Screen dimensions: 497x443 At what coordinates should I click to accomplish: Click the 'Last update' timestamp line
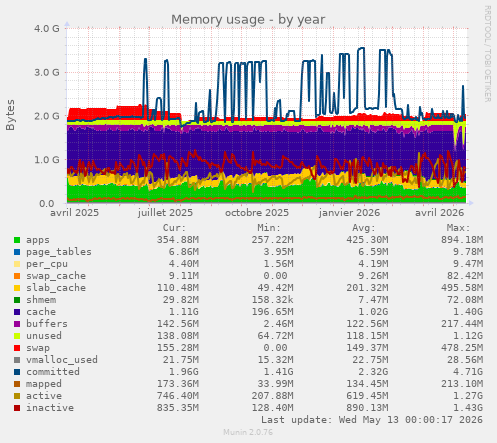point(372,420)
